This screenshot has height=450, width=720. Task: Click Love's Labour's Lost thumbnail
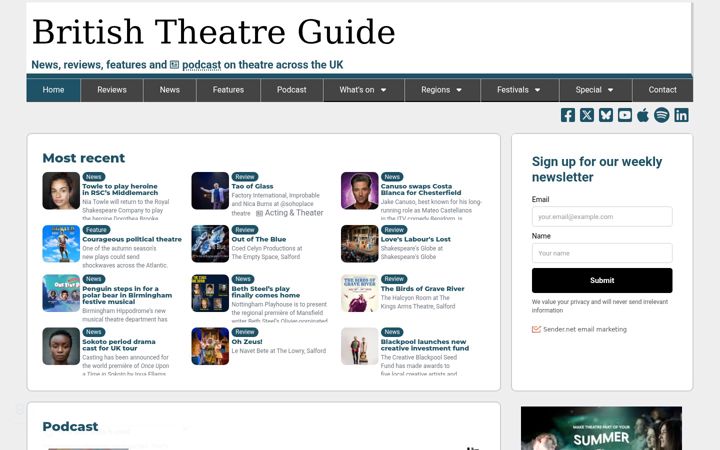tap(360, 243)
